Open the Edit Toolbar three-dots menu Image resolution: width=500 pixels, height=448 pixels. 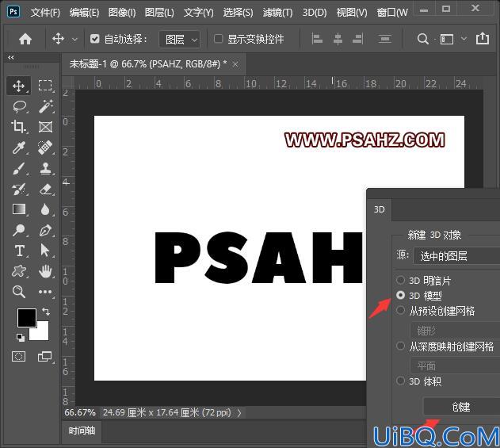coord(45,292)
